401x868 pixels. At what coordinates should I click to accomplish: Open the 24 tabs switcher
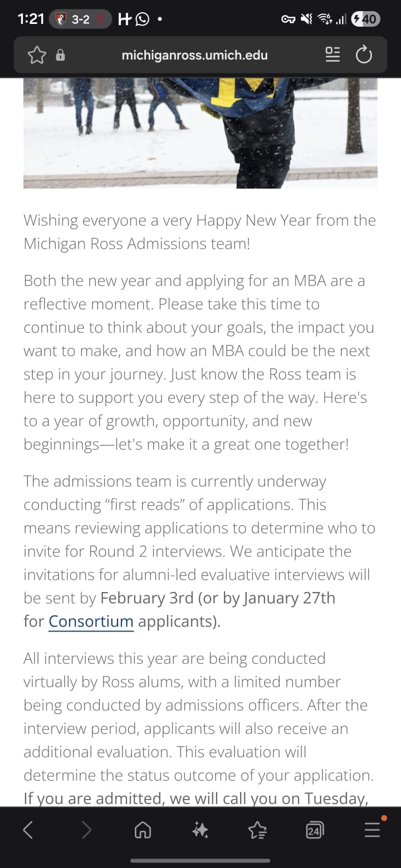click(315, 831)
